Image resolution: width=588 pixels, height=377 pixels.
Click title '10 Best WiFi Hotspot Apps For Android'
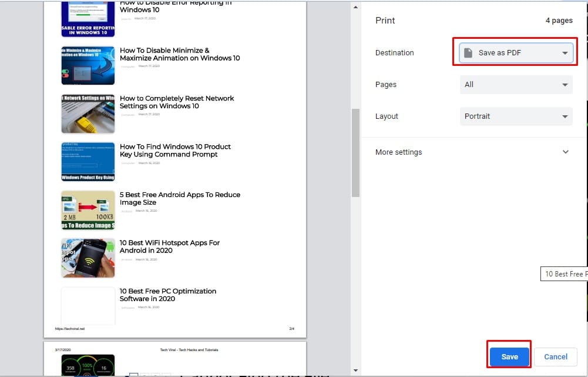pos(170,246)
